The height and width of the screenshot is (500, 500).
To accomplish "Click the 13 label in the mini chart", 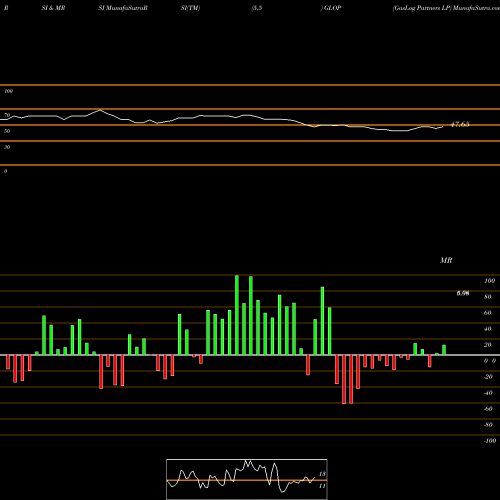I will pos(322,474).
